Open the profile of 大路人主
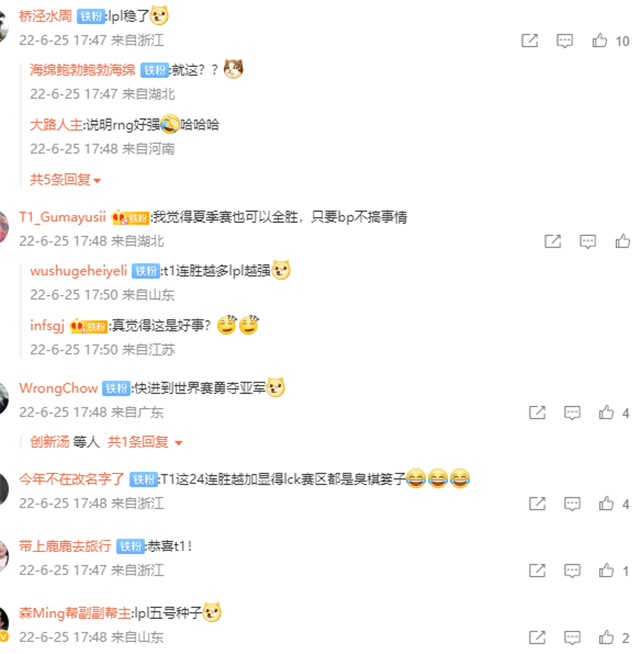The image size is (640, 654). click(56, 124)
